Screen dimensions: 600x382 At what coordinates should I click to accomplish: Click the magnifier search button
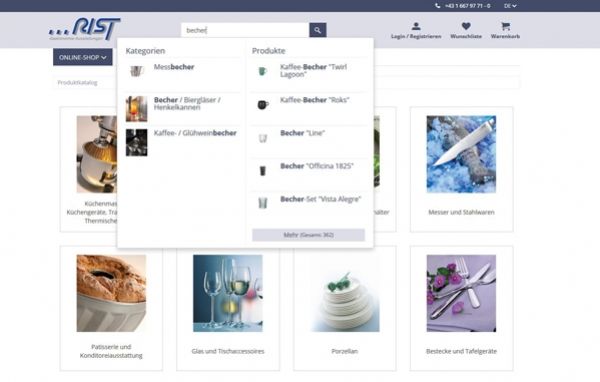[318, 30]
